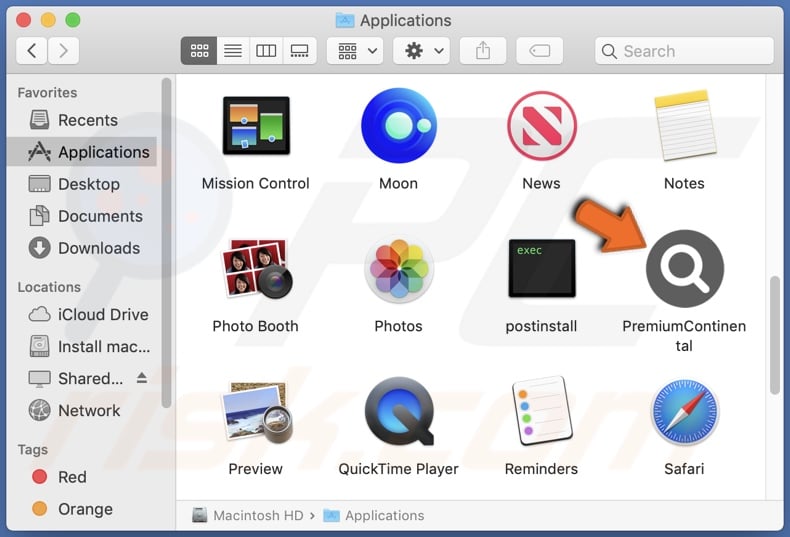Click the sidebar vertical scrollbar
The image size is (790, 537).
coord(166,242)
